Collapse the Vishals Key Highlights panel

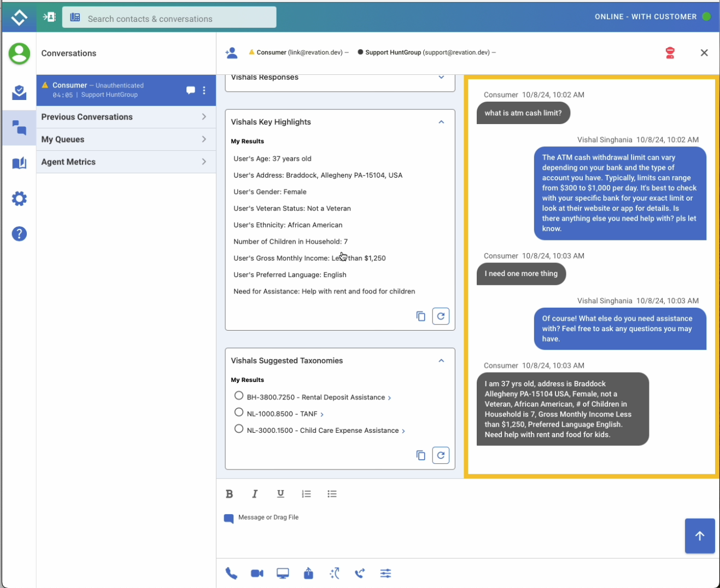coord(441,122)
